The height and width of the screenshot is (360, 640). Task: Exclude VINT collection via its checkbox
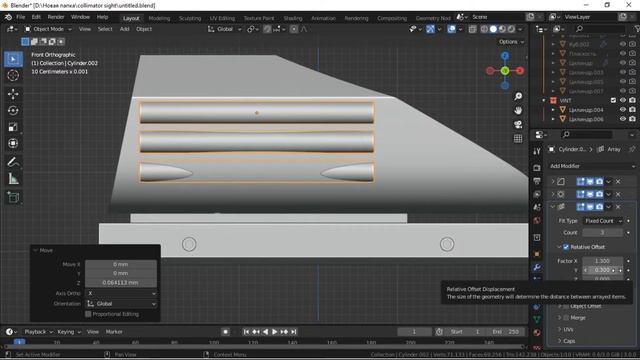click(x=613, y=100)
